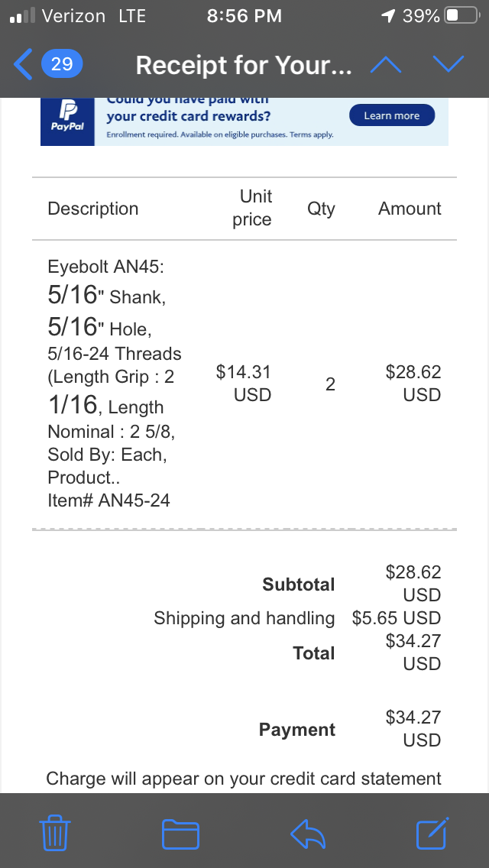Go back to the inbox with the back chevron
The image size is (489, 868).
24,64
